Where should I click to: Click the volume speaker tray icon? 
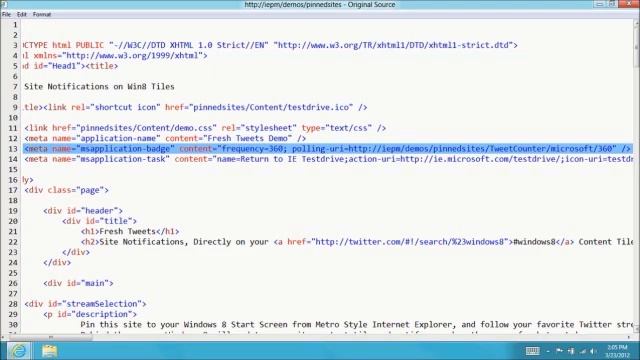pos(593,351)
